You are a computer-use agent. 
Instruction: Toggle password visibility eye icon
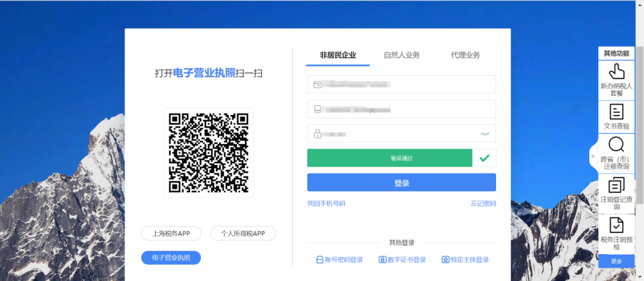tap(485, 134)
